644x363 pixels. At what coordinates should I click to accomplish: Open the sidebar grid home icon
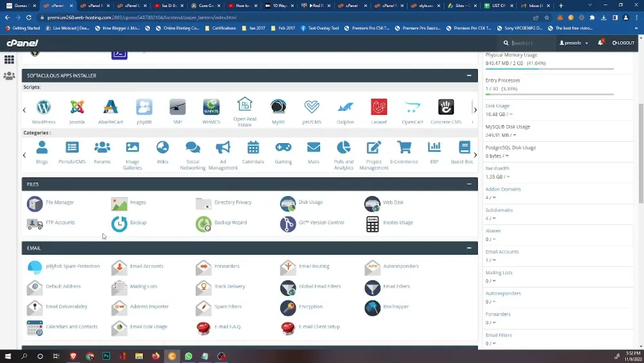tap(9, 59)
